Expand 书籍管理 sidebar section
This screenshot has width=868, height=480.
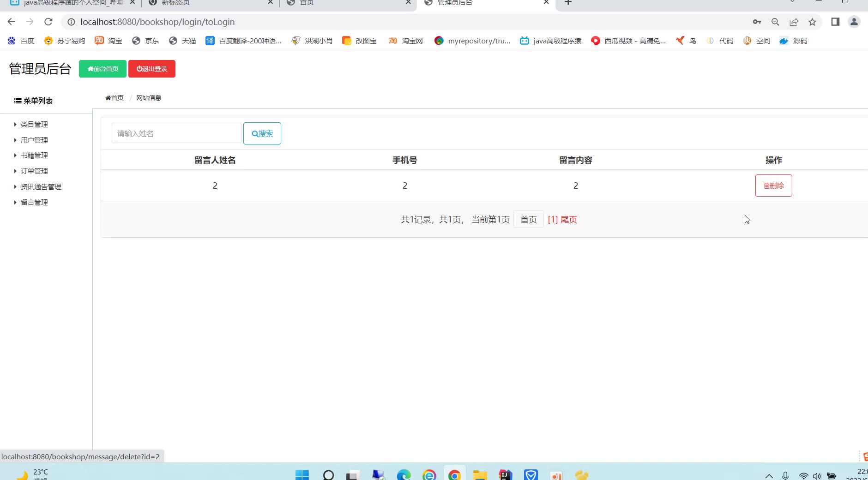(x=34, y=156)
